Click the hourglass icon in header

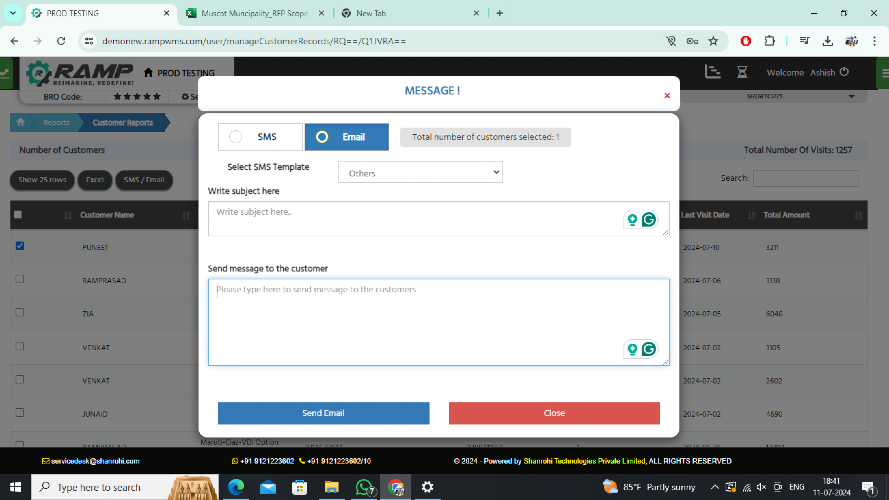(742, 72)
